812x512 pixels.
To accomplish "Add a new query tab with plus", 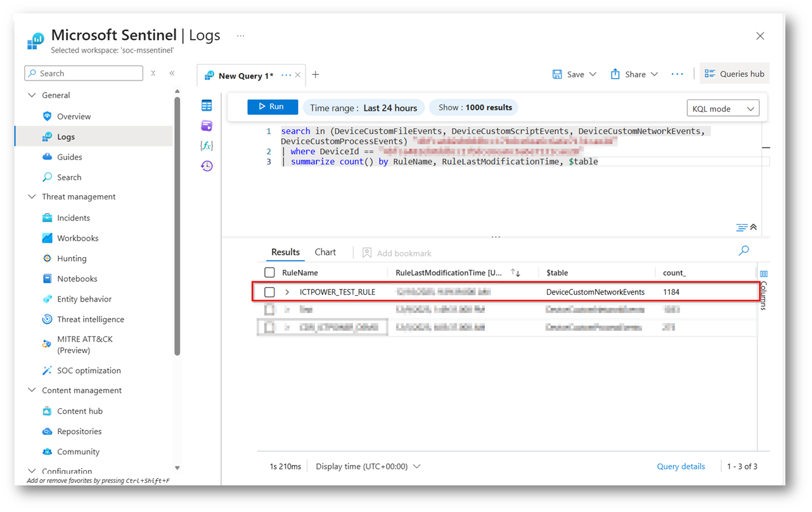I will [315, 75].
